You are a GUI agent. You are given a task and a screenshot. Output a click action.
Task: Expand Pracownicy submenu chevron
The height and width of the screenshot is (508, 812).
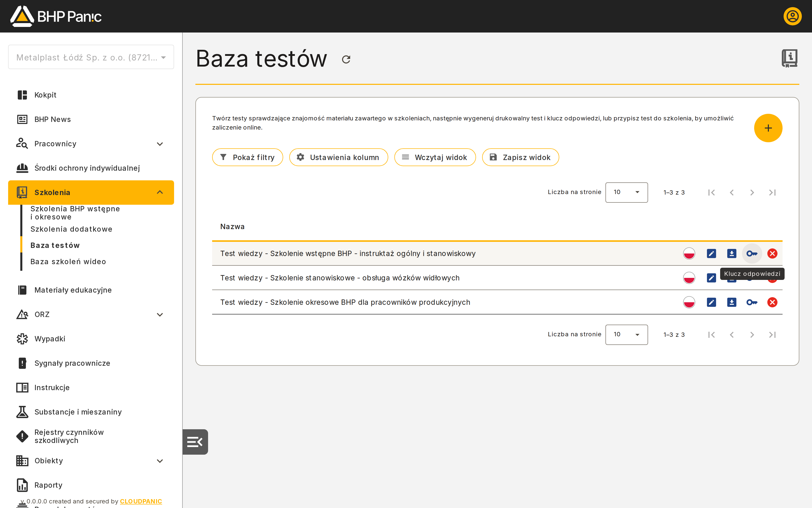point(160,144)
